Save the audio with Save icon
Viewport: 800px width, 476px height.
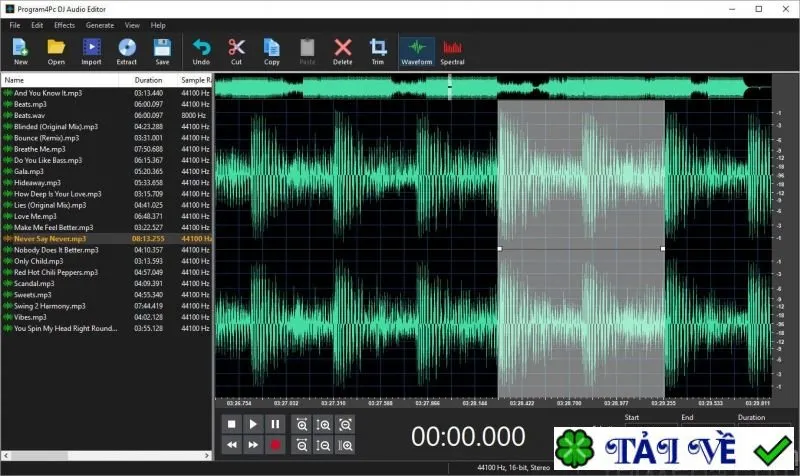pyautogui.click(x=162, y=52)
